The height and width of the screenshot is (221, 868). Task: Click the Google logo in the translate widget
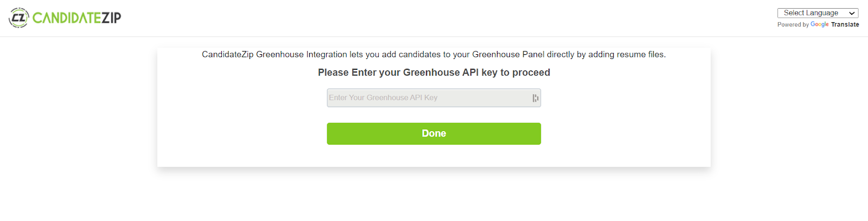tap(819, 24)
